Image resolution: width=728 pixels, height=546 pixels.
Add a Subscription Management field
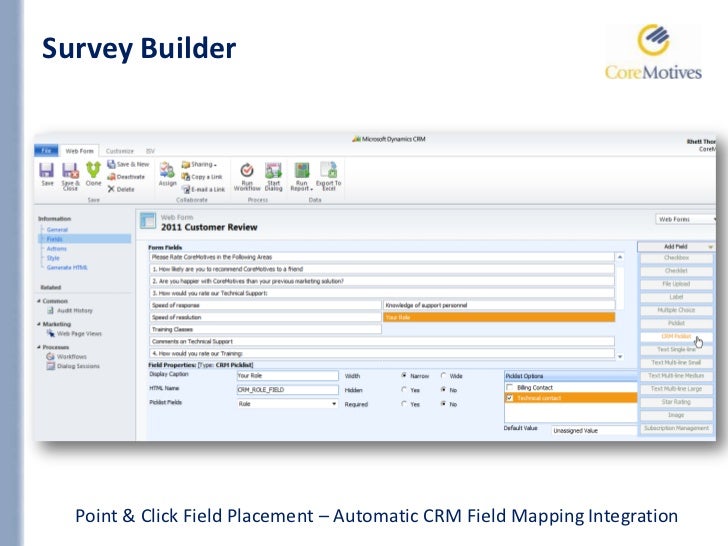point(676,428)
